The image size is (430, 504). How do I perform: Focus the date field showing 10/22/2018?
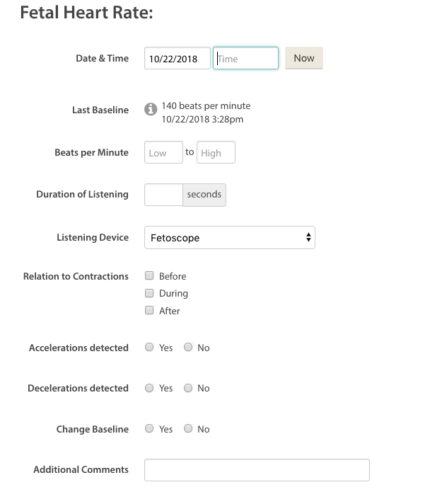(x=178, y=58)
